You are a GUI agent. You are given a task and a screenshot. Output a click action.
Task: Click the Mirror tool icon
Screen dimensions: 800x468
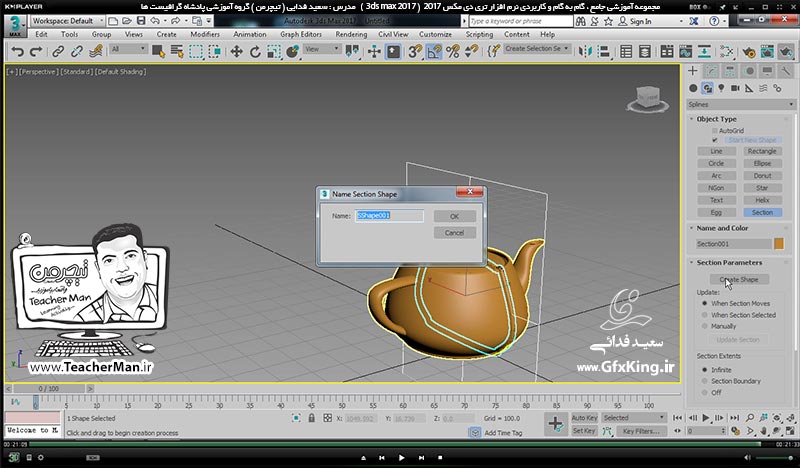click(585, 52)
